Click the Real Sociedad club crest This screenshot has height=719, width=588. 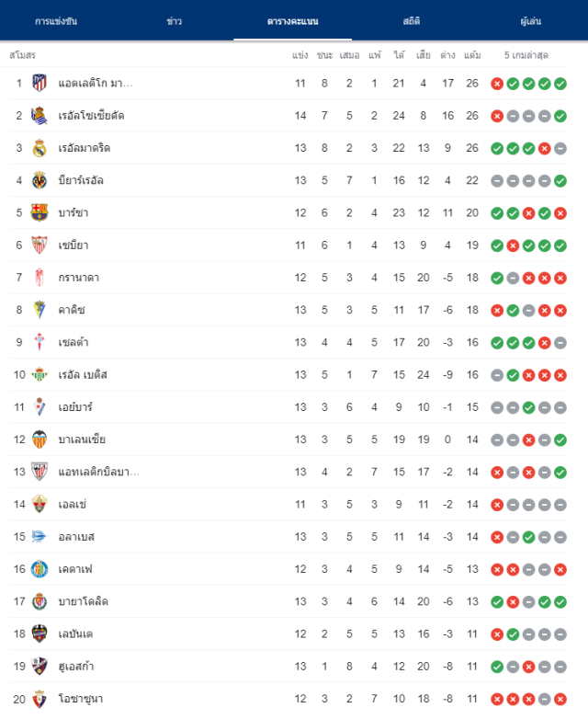pos(40,116)
